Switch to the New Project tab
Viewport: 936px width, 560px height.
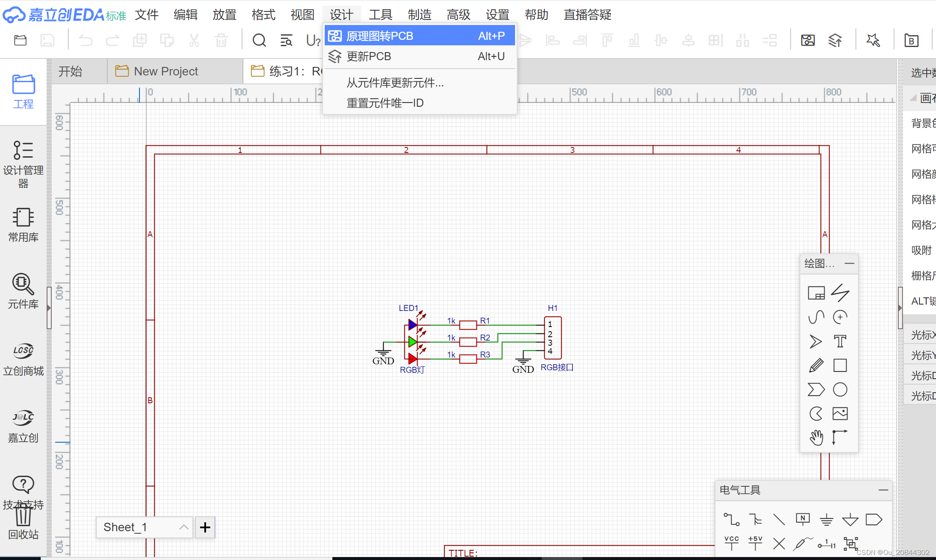[166, 71]
